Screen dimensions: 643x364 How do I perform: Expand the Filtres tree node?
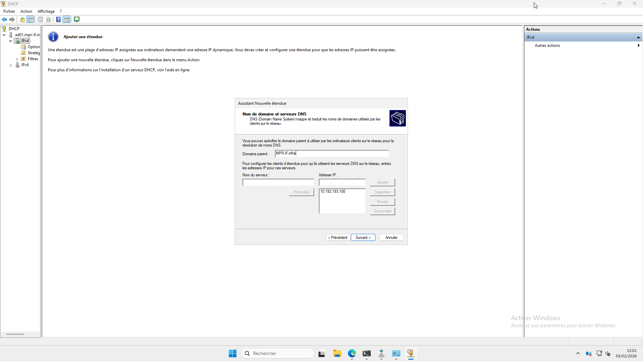17,59
